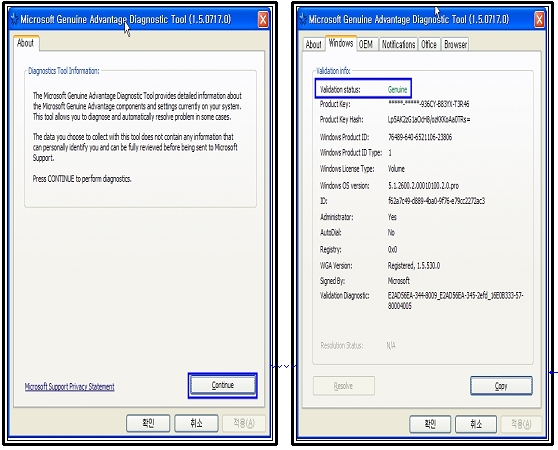Click the Continue button in left window
Image resolution: width=558 pixels, height=450 pixels.
tap(223, 385)
